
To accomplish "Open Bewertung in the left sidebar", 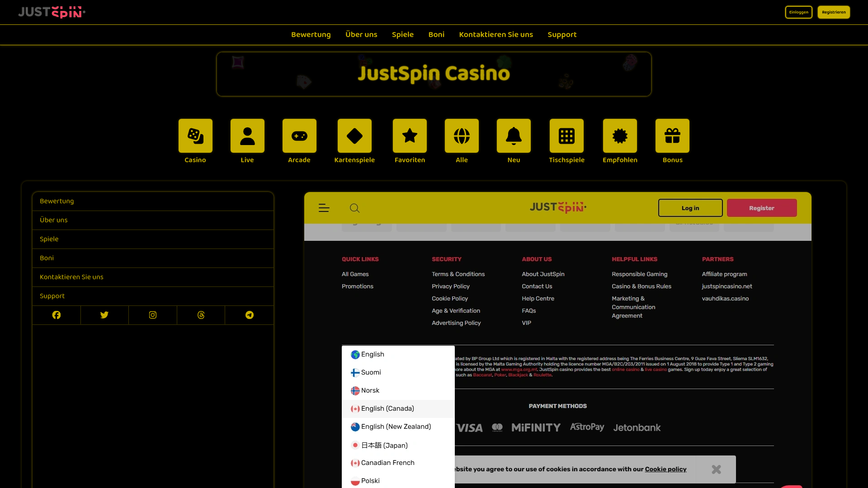I will [x=153, y=202].
